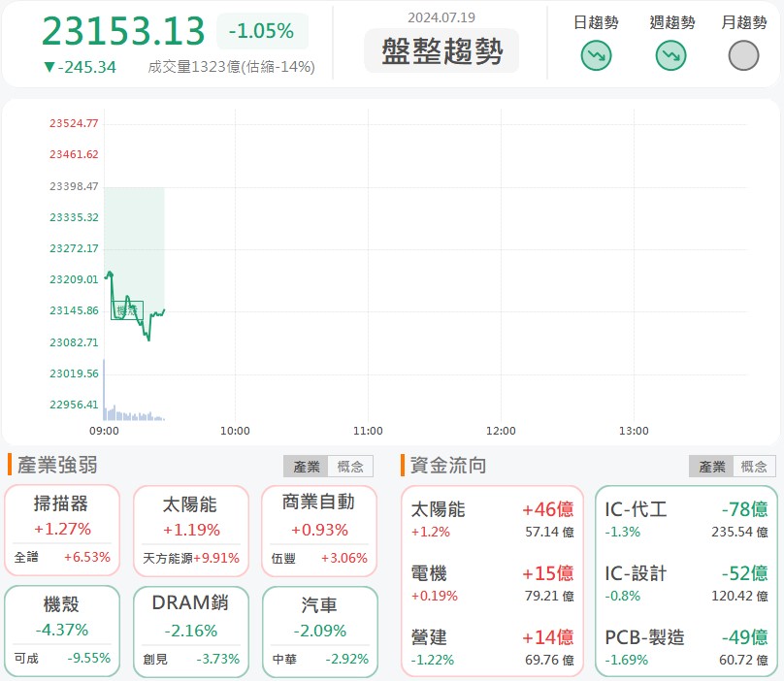Click the -1.05% change badge
This screenshot has height=681, width=784.
pyautogui.click(x=262, y=31)
